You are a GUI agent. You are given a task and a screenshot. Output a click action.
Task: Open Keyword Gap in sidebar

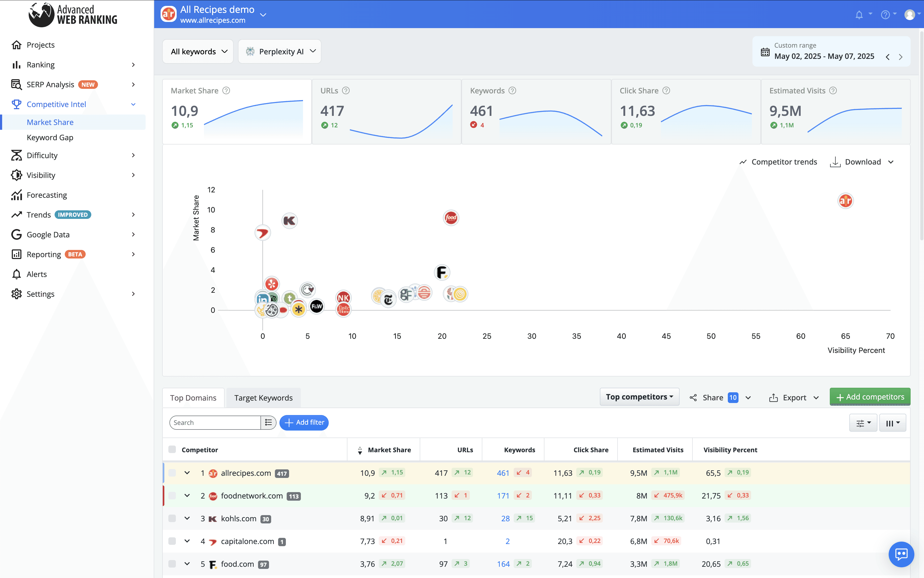[x=50, y=138]
